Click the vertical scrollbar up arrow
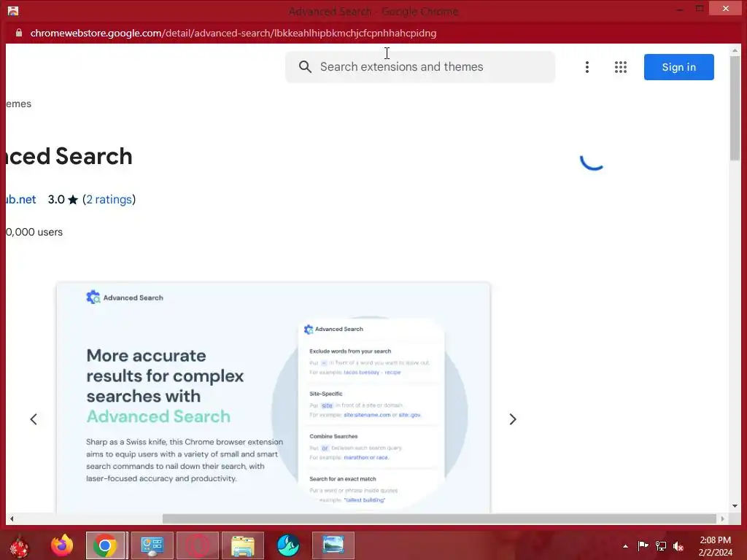 point(735,50)
